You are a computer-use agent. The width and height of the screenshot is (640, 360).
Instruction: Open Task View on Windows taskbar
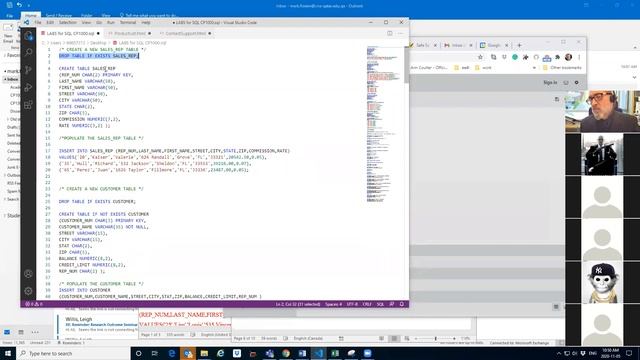[x=155, y=353]
